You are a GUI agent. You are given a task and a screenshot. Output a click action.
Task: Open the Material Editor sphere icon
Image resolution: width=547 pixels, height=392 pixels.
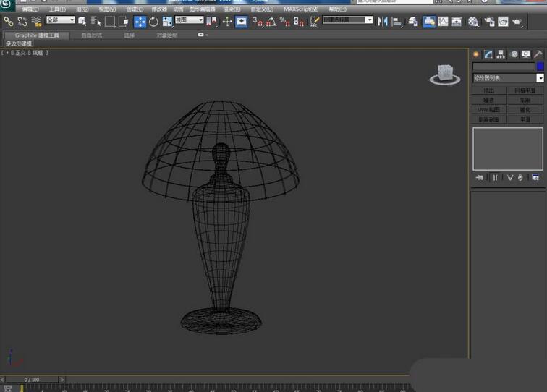(473, 22)
